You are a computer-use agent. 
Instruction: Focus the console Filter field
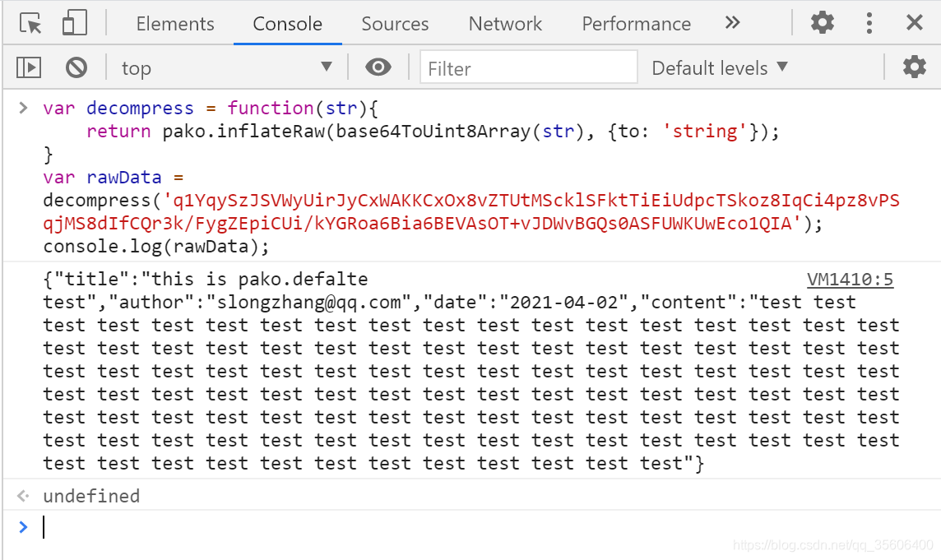click(x=528, y=67)
